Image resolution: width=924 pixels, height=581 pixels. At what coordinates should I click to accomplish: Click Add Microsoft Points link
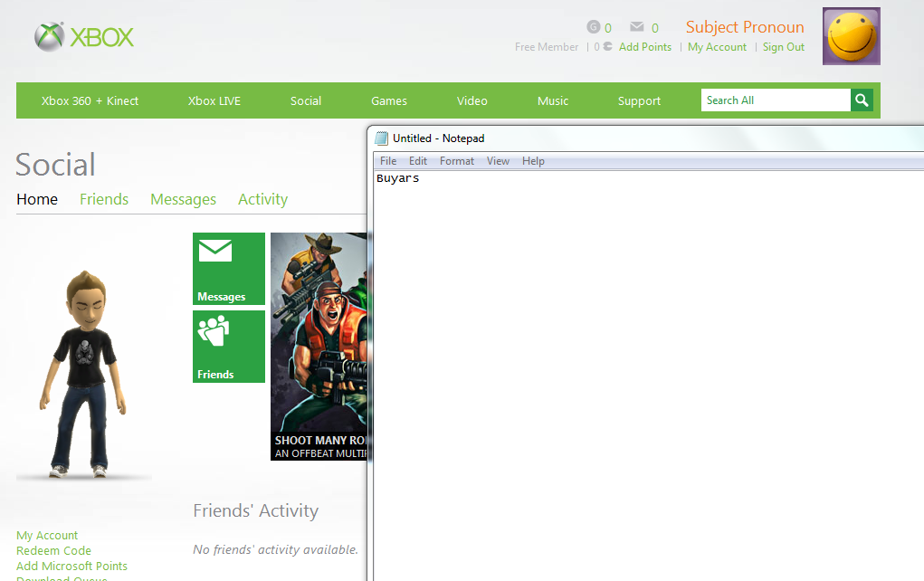click(x=71, y=566)
